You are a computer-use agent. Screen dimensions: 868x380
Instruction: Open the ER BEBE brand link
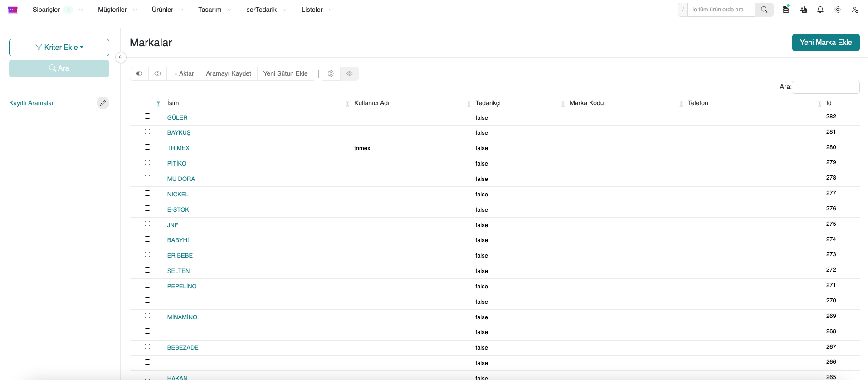[x=180, y=255]
